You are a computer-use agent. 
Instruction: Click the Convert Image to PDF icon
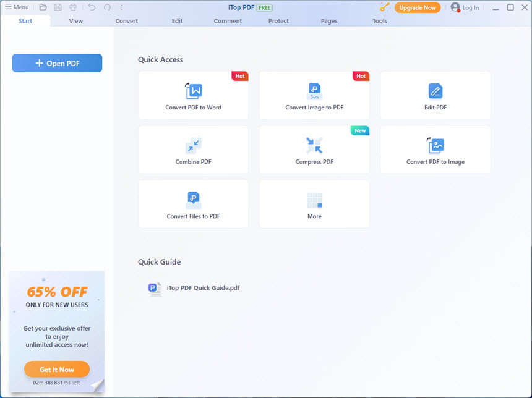[x=314, y=91]
